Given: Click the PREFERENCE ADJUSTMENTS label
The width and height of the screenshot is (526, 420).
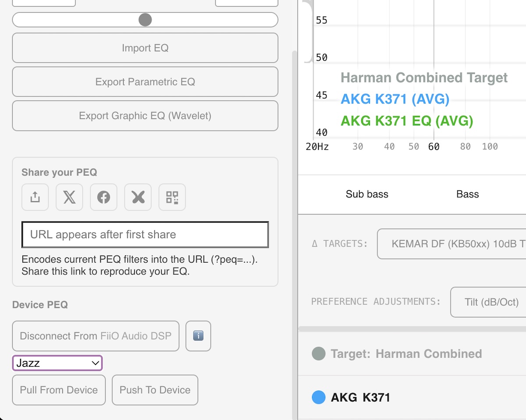Looking at the screenshot, I should pos(376,302).
